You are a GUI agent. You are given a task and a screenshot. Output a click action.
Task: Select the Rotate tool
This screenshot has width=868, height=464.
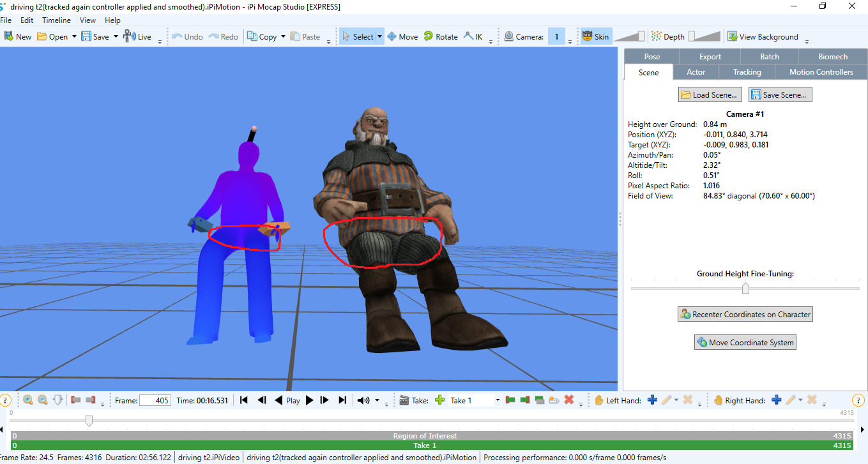[x=440, y=36]
